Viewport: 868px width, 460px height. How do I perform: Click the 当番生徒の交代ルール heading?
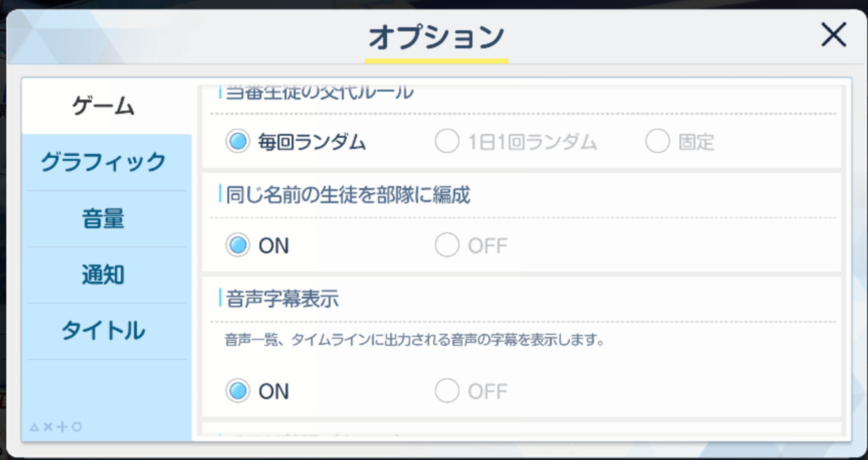point(319,92)
